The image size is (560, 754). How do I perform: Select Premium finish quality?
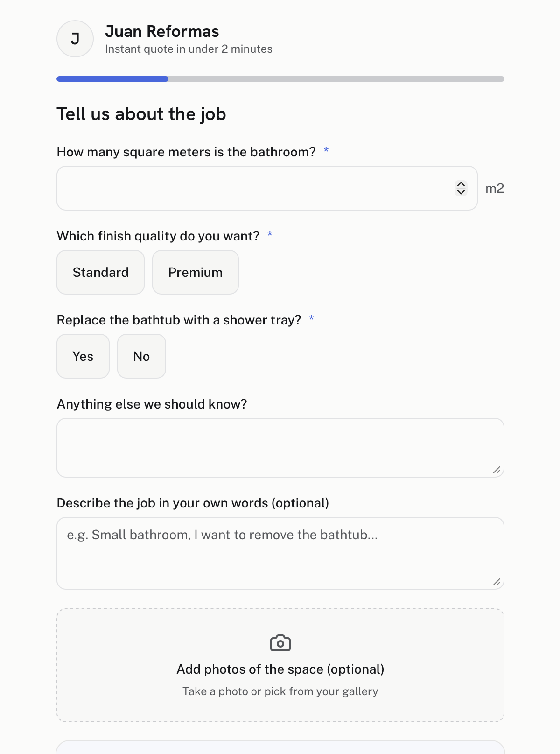click(x=196, y=272)
